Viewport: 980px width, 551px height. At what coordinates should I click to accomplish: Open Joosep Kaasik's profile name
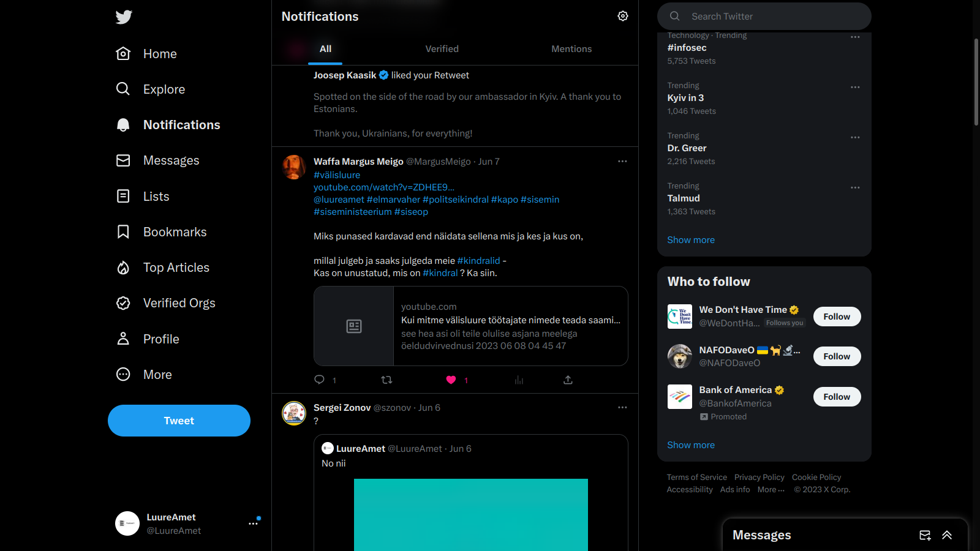pyautogui.click(x=345, y=75)
